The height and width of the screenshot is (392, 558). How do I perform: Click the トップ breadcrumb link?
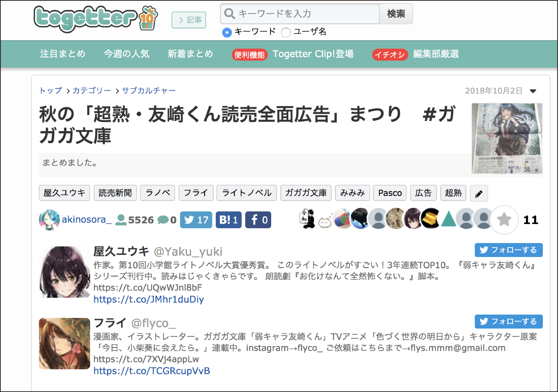click(x=51, y=91)
